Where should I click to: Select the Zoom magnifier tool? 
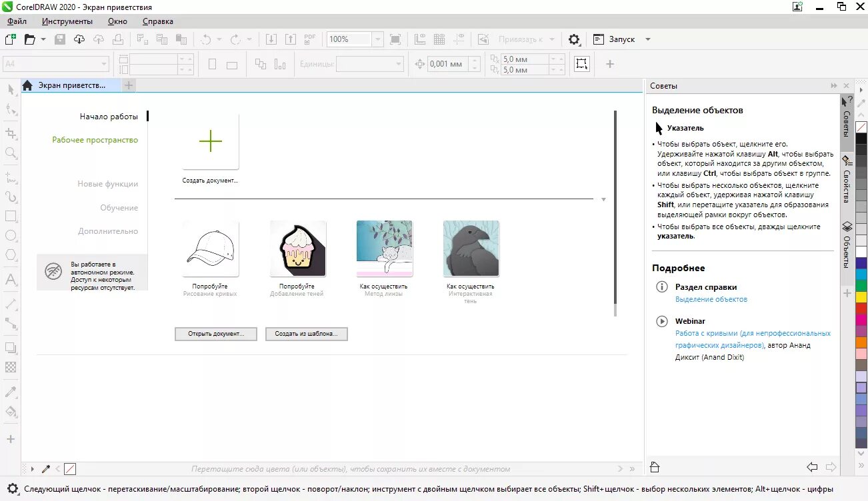point(11,153)
